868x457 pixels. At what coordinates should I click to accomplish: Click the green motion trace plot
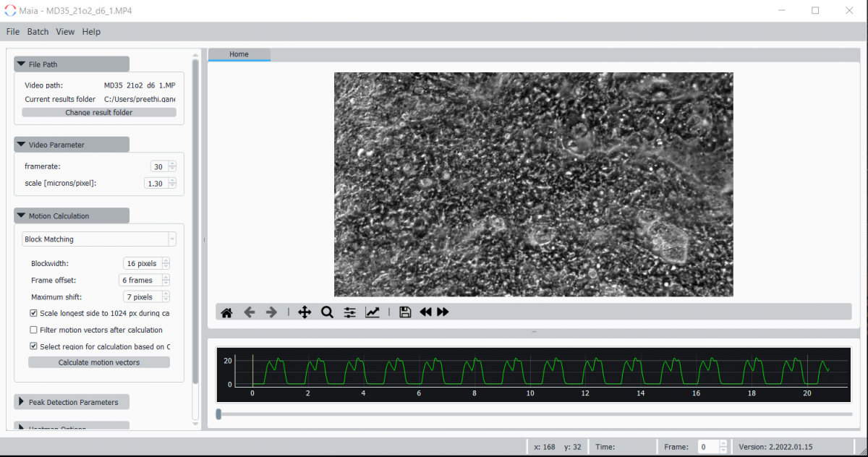pos(534,374)
